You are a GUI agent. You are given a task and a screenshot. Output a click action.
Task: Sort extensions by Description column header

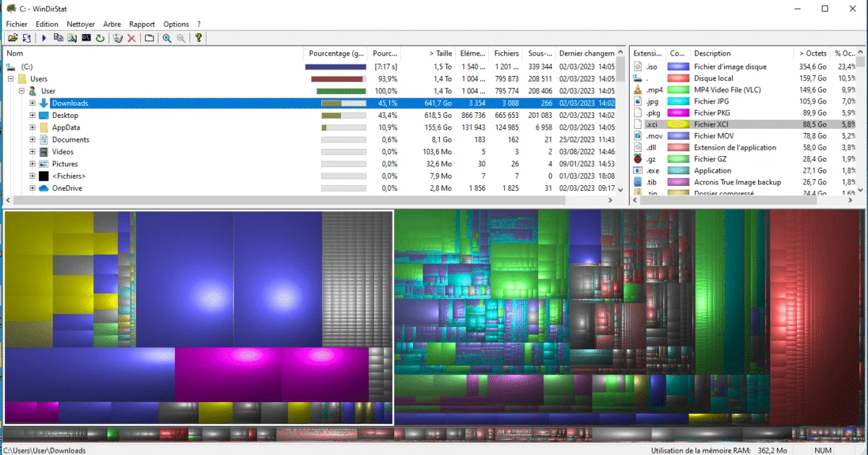[x=742, y=54]
